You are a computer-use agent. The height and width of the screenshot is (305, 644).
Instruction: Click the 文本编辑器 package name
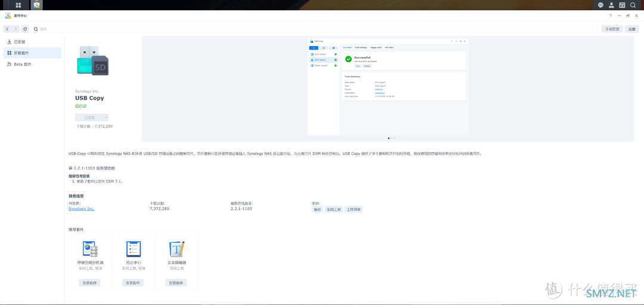tap(177, 263)
